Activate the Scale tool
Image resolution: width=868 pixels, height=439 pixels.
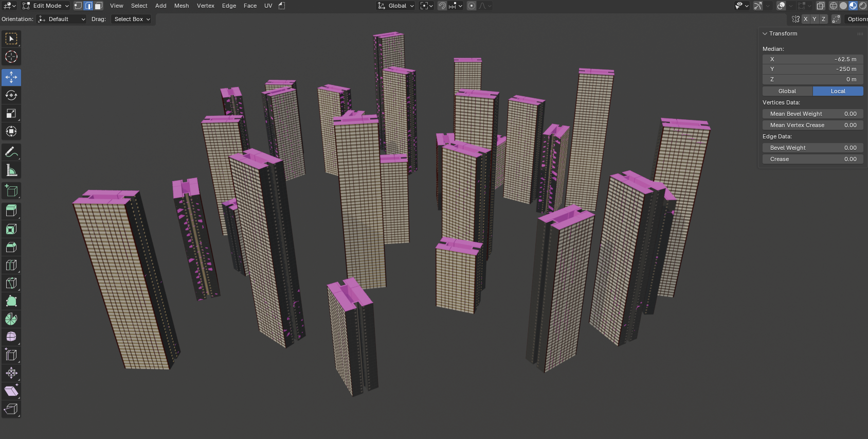tap(11, 114)
